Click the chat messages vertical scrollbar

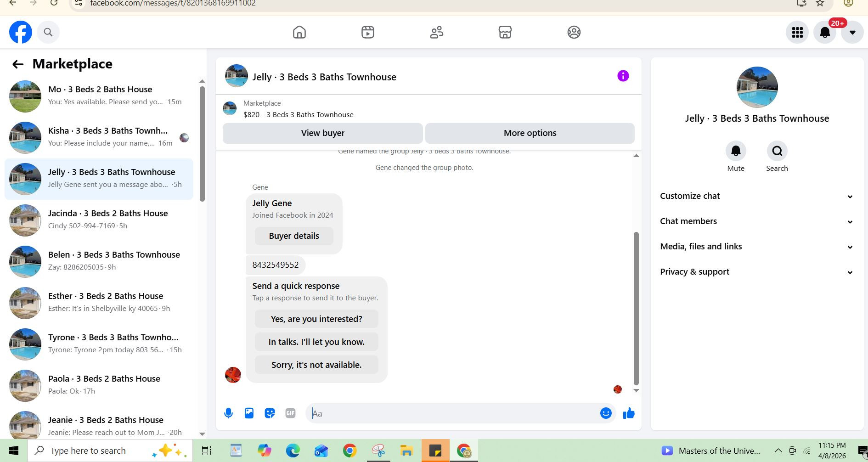636,308
